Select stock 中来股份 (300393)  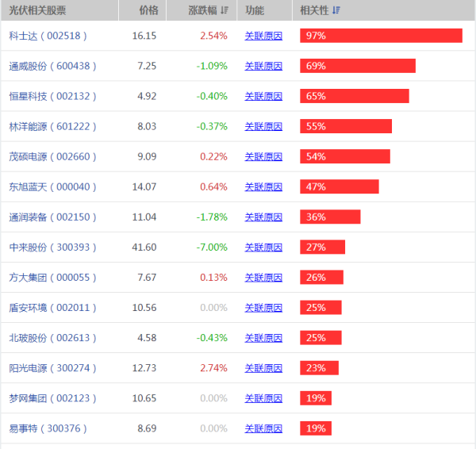pyautogui.click(x=52, y=248)
